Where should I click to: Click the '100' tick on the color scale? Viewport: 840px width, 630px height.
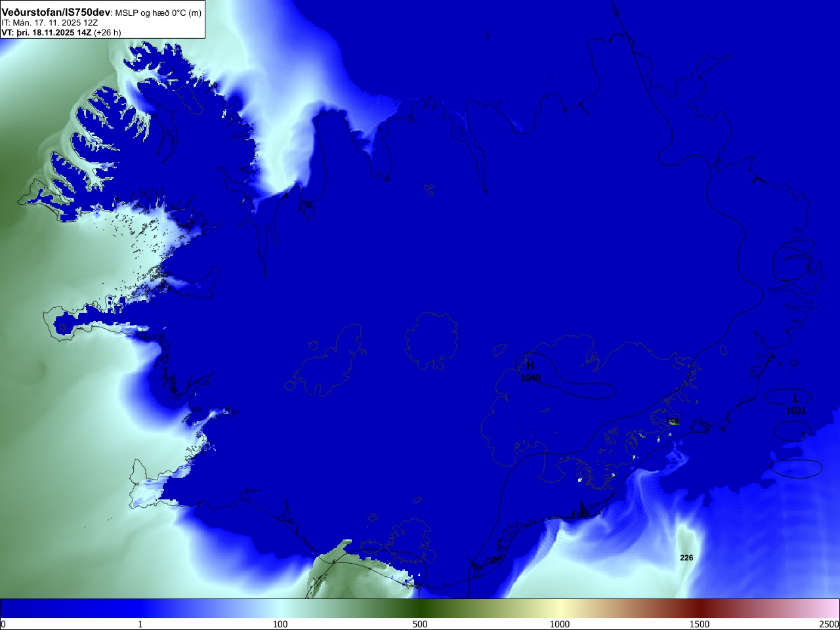(x=280, y=624)
